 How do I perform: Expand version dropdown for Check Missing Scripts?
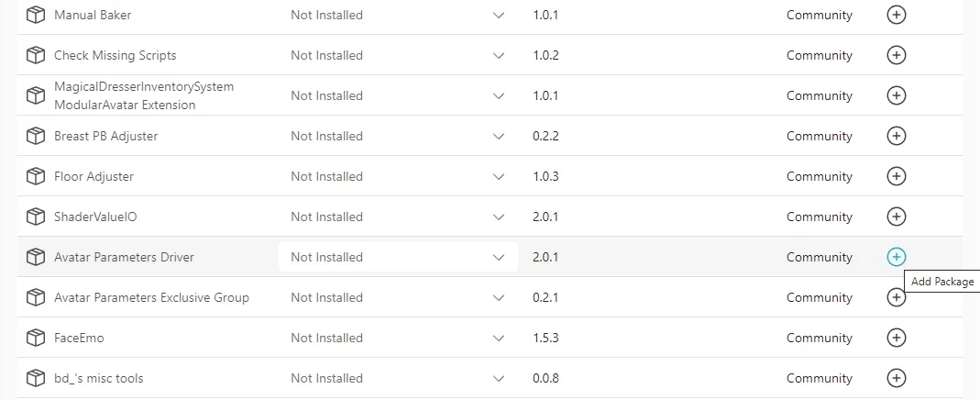point(498,55)
